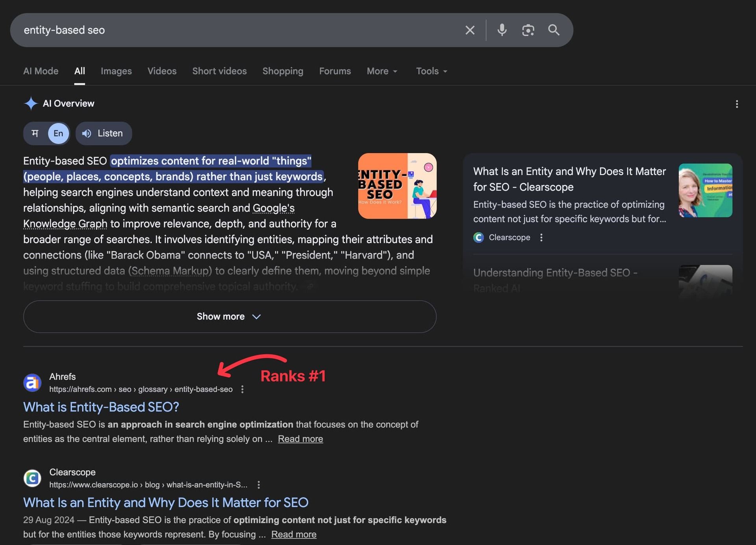This screenshot has width=756, height=545.
Task: Click the three-dot menu on the Clearscope source card
Action: [x=541, y=237]
